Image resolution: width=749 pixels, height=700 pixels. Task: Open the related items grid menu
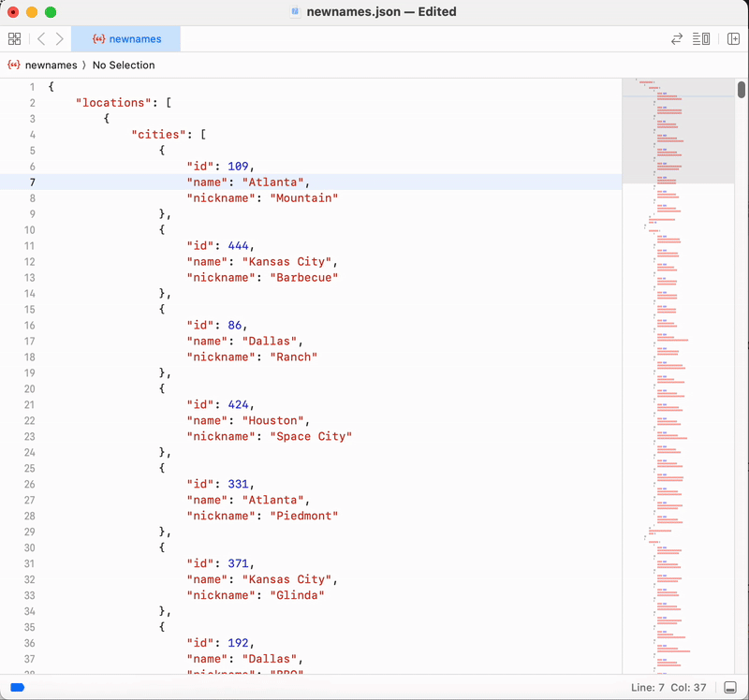14,39
